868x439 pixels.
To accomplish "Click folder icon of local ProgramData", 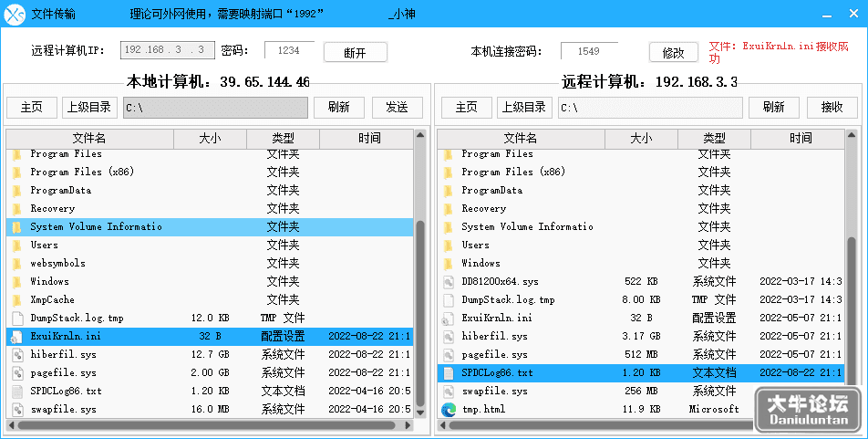I will [17, 191].
